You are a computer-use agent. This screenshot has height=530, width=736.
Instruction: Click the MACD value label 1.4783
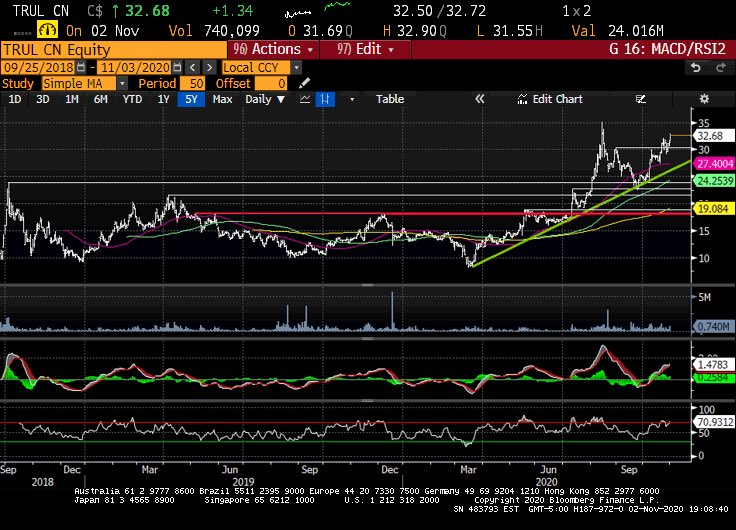[x=713, y=365]
